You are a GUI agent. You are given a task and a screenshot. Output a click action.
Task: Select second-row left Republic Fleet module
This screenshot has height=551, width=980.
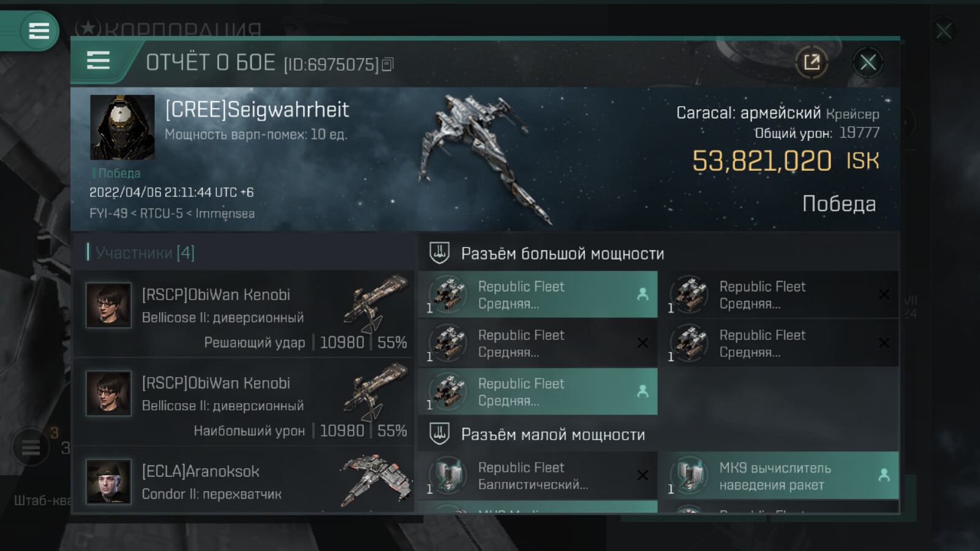(x=538, y=343)
